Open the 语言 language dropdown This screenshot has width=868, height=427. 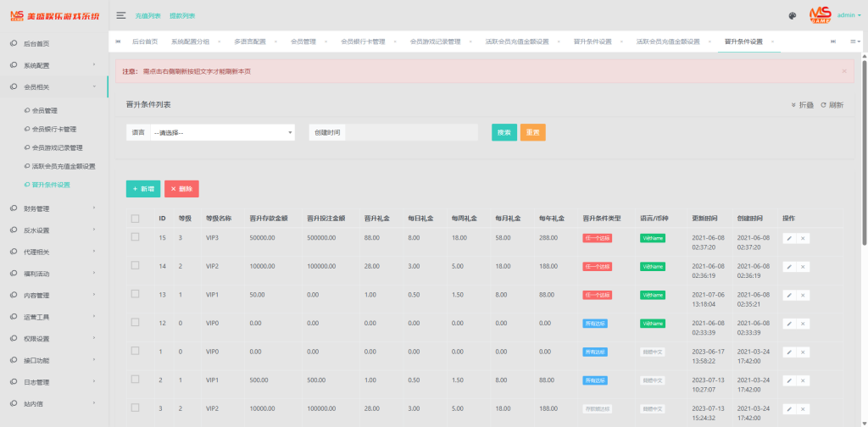(x=222, y=133)
